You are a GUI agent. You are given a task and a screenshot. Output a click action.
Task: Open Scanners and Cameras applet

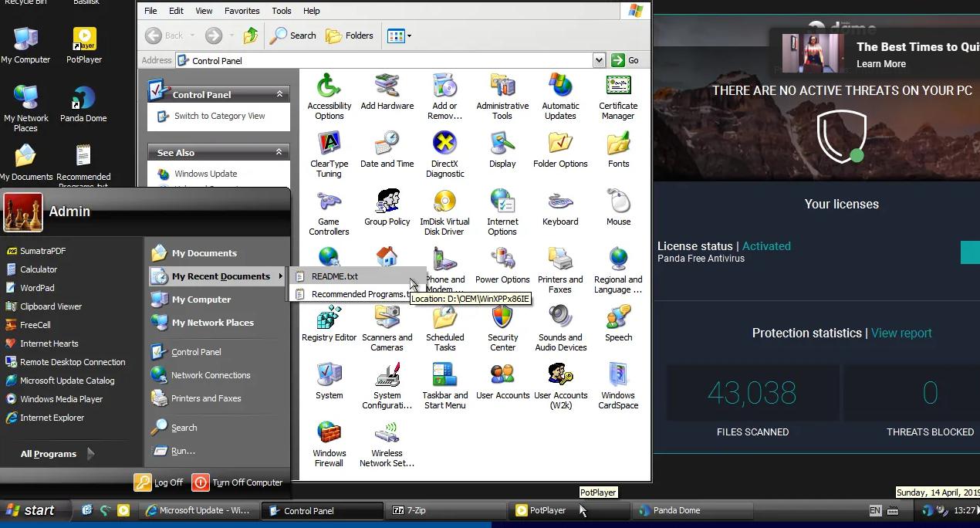coord(387,328)
